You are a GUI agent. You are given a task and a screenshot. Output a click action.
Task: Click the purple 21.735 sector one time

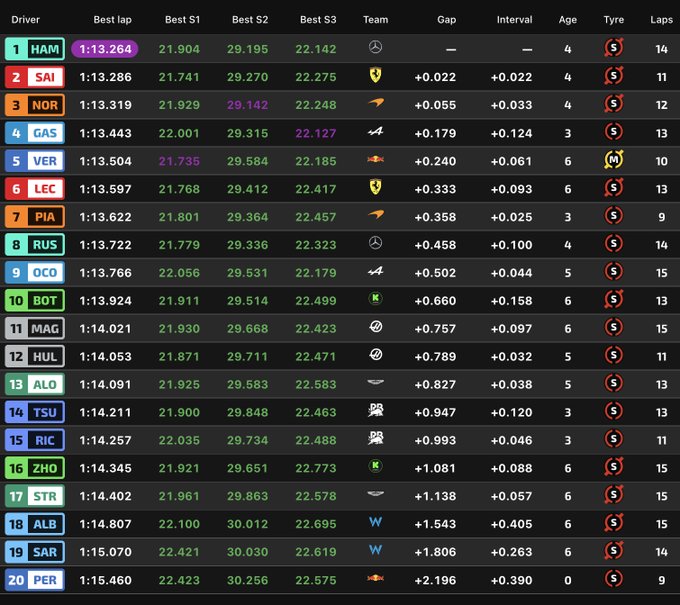(179, 161)
